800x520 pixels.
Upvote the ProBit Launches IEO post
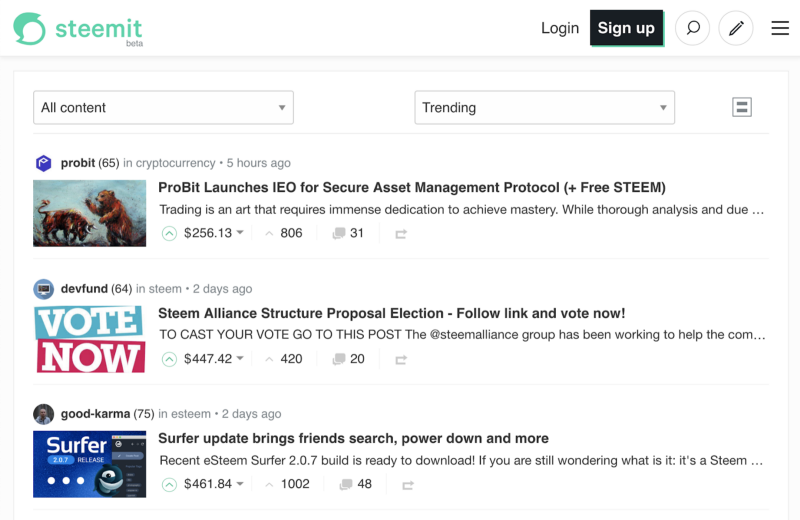(x=169, y=233)
